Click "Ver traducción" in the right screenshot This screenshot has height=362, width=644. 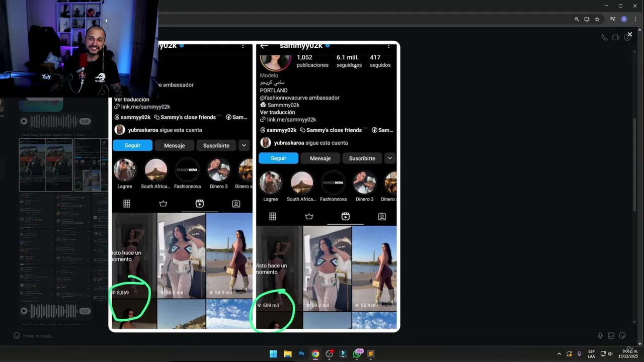[278, 112]
